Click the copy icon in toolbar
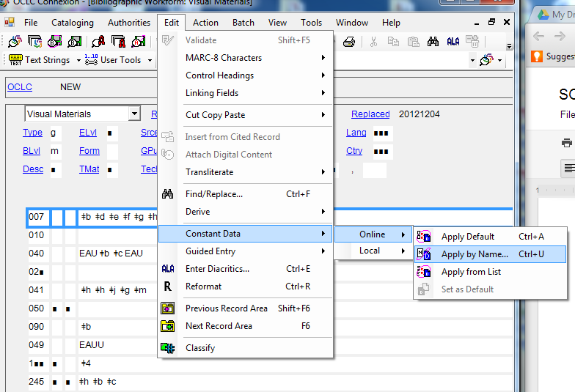The width and height of the screenshot is (575, 392). (x=393, y=42)
